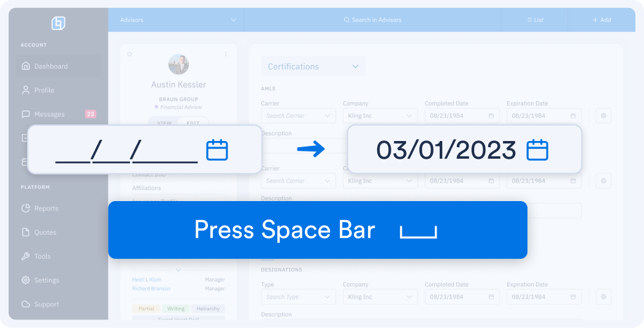Click the calendar icon beside 03/01/2023
This screenshot has width=644, height=328.
[537, 150]
